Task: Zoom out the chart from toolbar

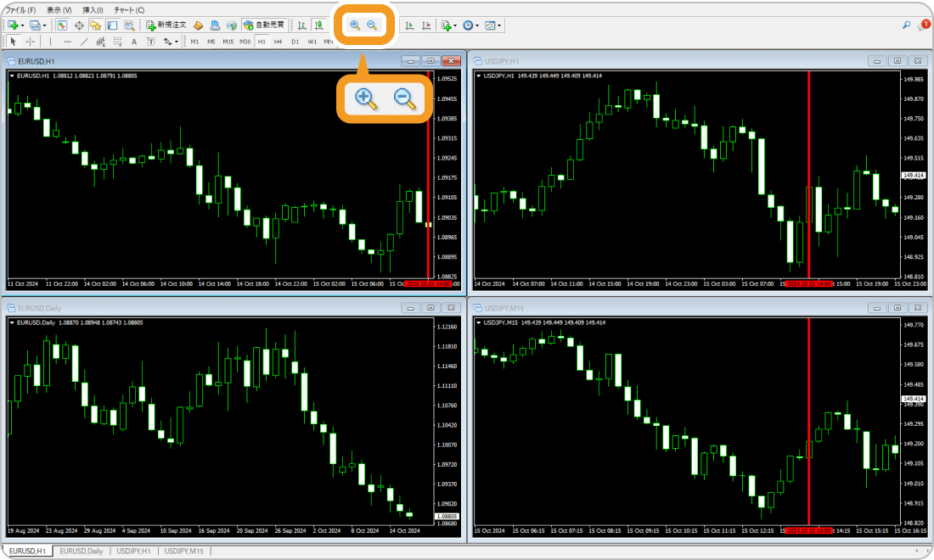Action: point(372,25)
